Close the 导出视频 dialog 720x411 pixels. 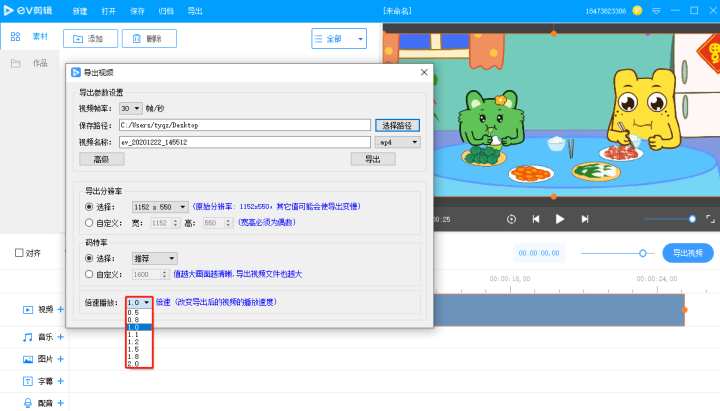424,72
